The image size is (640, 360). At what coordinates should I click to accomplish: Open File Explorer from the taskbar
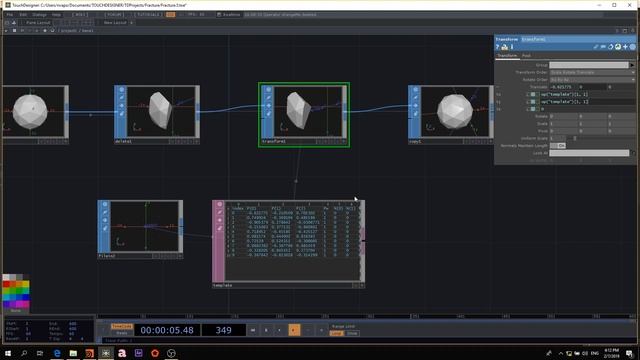[x=73, y=353]
